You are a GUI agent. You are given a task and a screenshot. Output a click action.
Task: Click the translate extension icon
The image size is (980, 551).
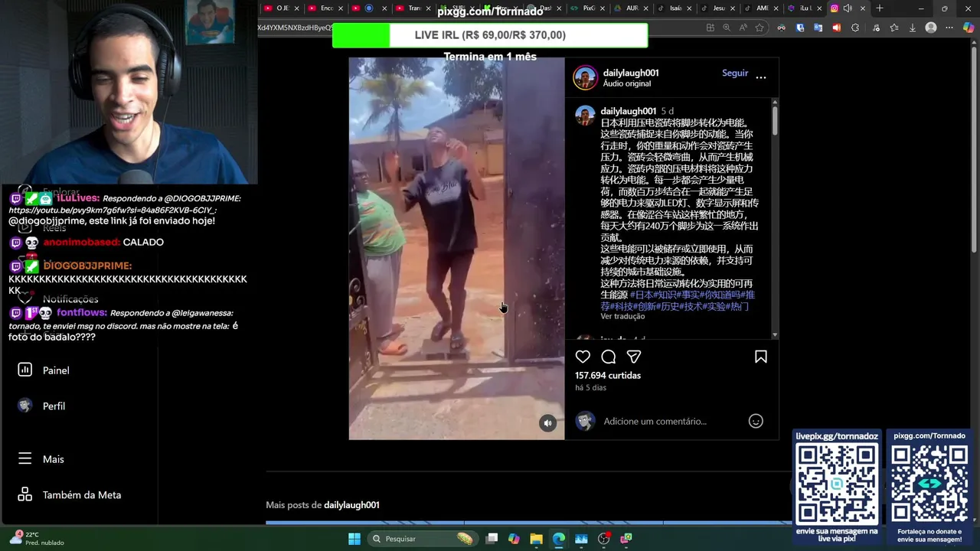click(x=818, y=28)
